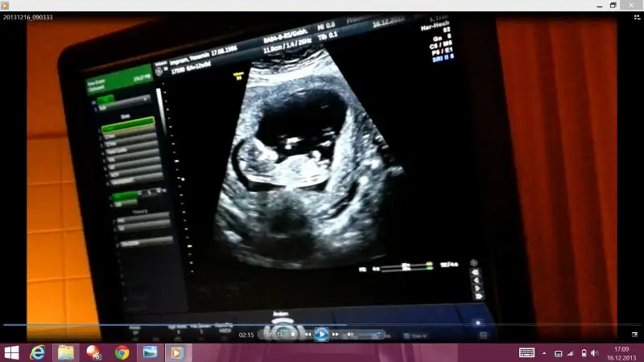Open the system volume control in the tray
This screenshot has height=362, width=644.
(x=594, y=352)
